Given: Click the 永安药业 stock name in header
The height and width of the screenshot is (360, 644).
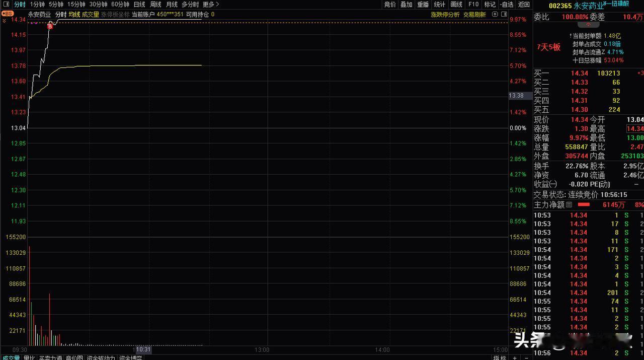Looking at the screenshot, I should pos(589,6).
